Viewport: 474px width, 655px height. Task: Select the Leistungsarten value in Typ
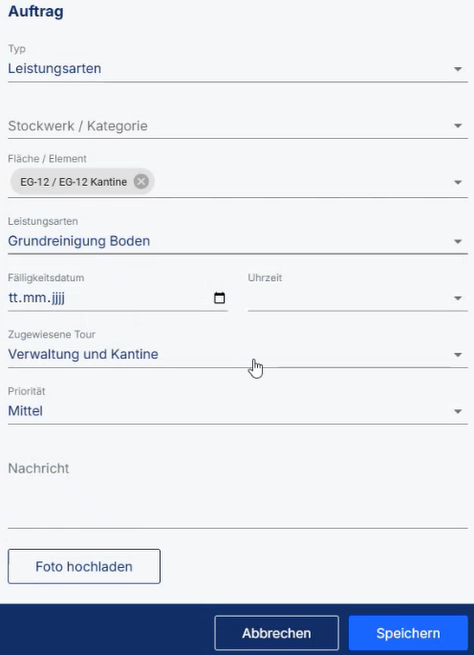(x=54, y=69)
